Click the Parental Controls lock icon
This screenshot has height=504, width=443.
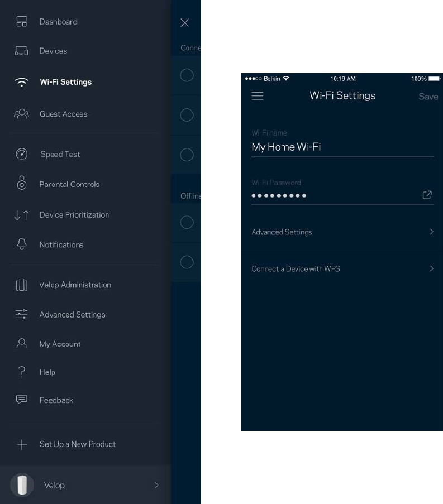22,183
